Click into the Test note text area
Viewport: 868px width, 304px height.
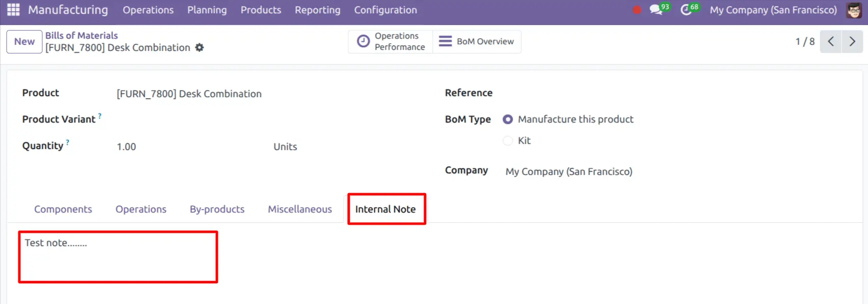coord(118,257)
